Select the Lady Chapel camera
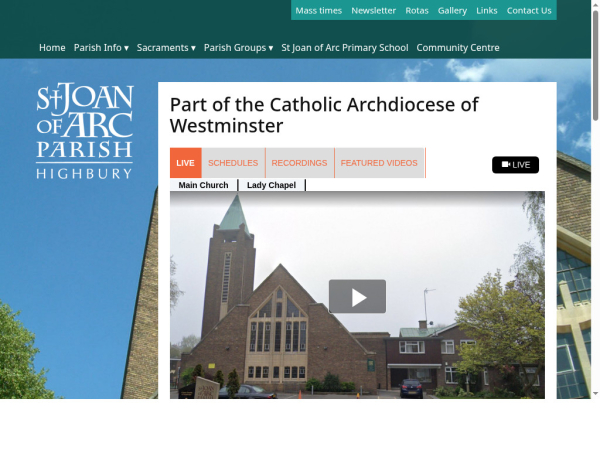The width and height of the screenshot is (600, 450). (271, 185)
